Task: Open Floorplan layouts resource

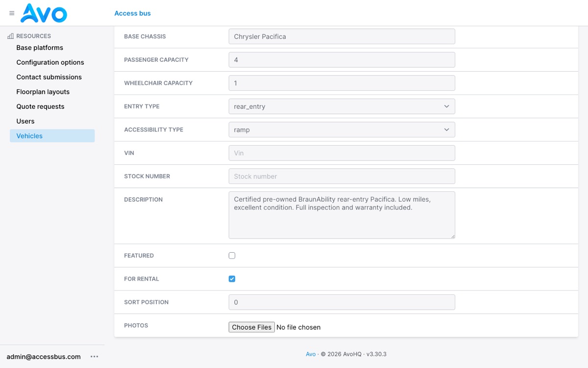Action: pyautogui.click(x=43, y=92)
